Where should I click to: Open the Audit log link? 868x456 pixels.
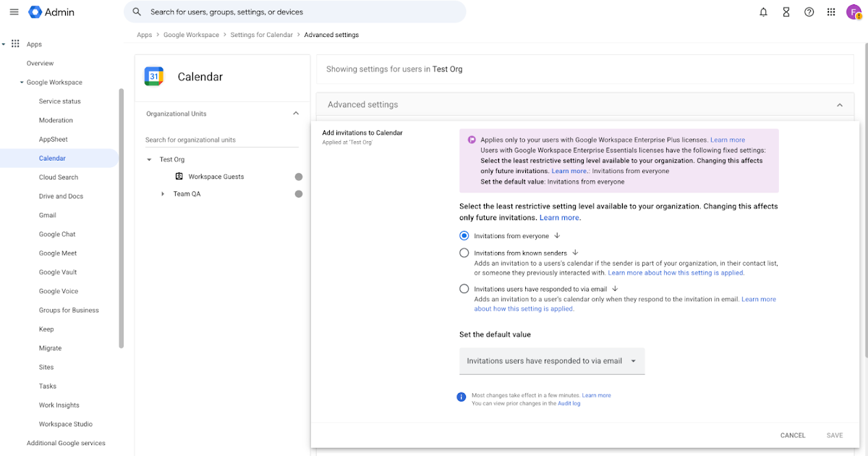pyautogui.click(x=569, y=403)
